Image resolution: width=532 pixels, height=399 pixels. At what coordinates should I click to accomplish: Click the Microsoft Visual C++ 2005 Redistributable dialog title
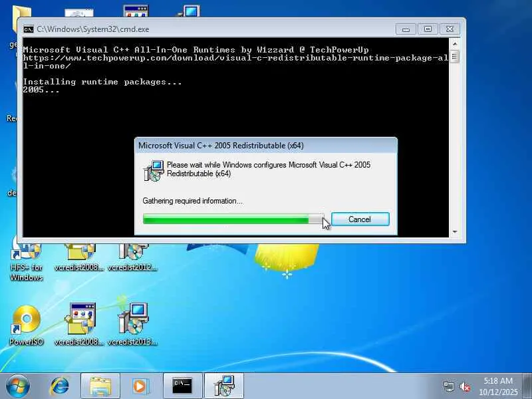(x=221, y=146)
